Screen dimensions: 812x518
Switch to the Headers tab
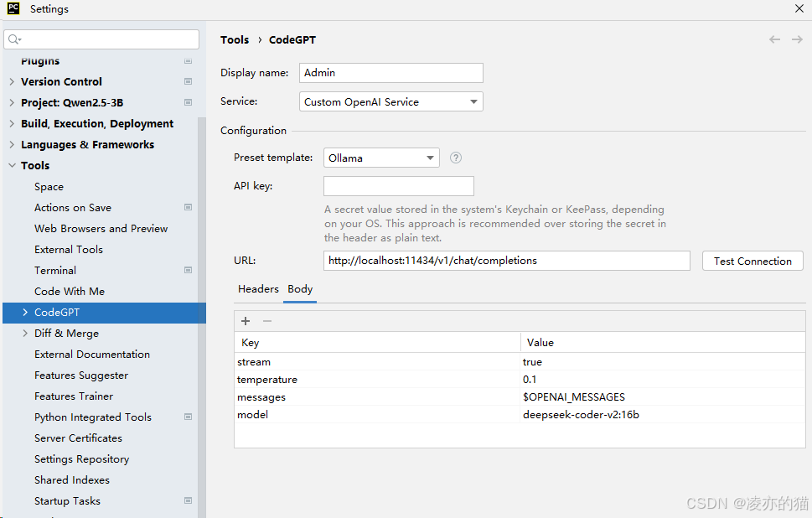(258, 289)
